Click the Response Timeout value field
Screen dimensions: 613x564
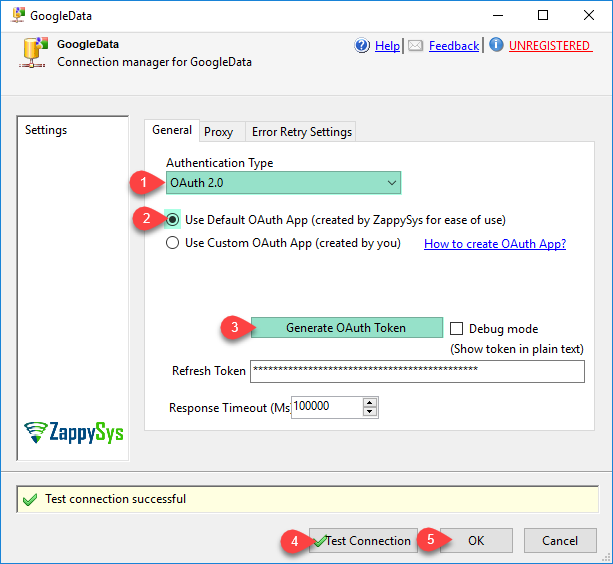tap(327, 407)
